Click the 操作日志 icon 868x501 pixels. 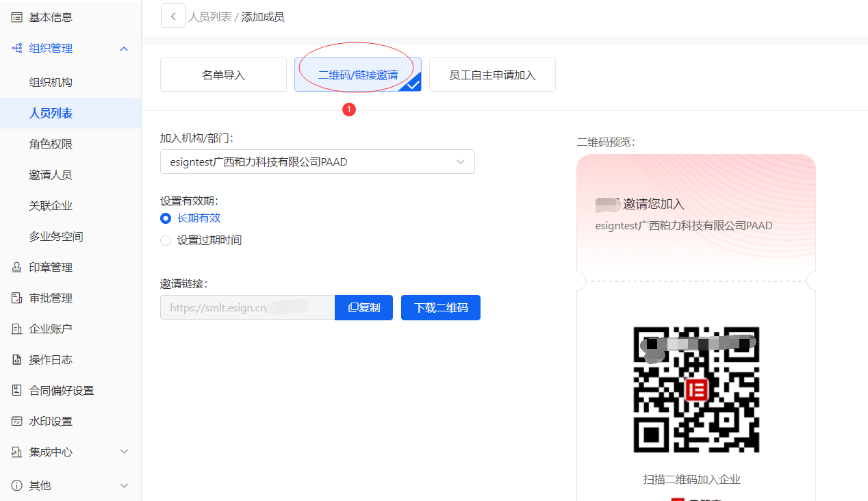point(16,359)
